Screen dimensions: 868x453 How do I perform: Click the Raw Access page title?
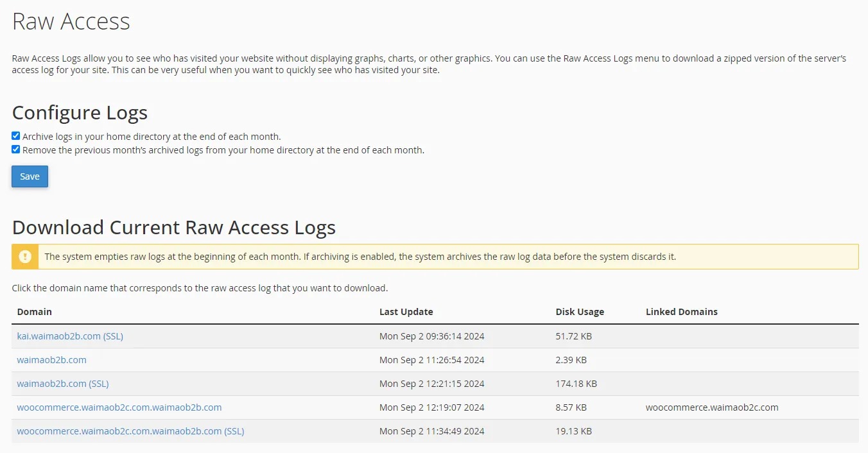click(71, 21)
